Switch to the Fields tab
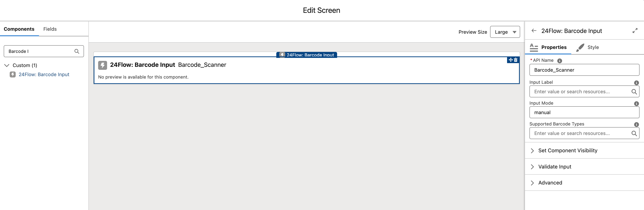The width and height of the screenshot is (644, 210). 50,29
